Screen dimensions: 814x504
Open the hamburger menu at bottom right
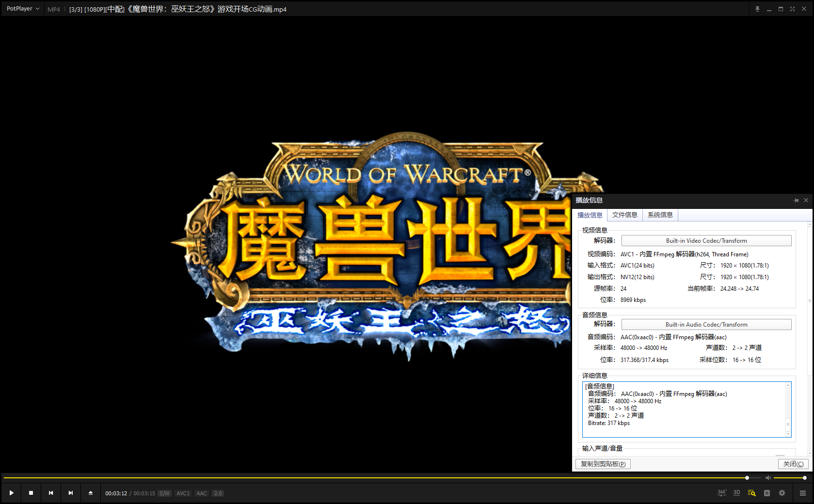pyautogui.click(x=803, y=493)
